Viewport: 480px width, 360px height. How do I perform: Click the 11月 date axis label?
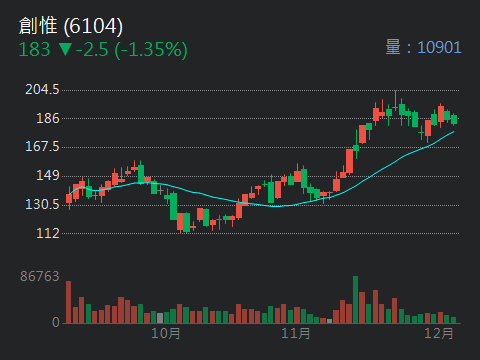(x=295, y=333)
